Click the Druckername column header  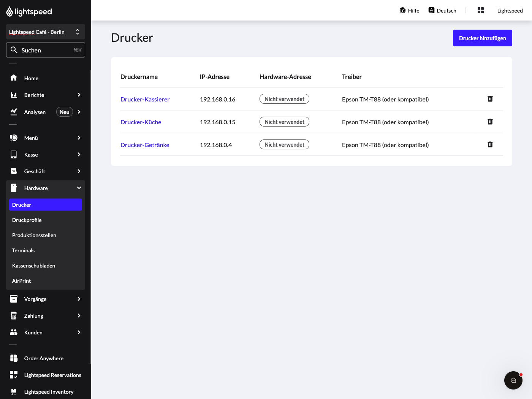[x=139, y=77]
